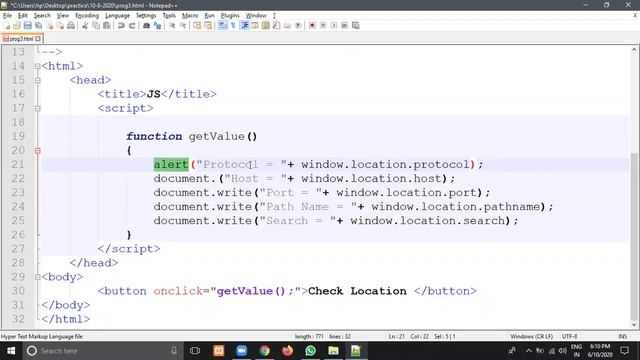640x360 pixels.
Task: Toggle Show indent guide toolbar button
Action: [244, 25]
